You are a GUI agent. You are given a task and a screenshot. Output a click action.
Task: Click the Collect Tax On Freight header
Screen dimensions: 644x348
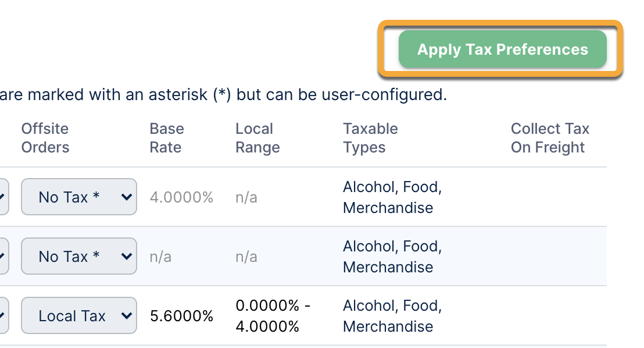[x=549, y=138]
